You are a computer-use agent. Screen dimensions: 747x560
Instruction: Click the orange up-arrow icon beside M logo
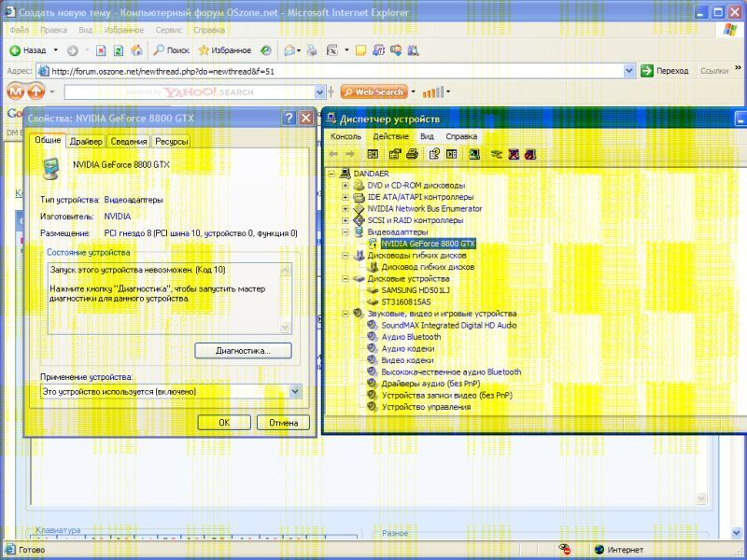click(35, 91)
